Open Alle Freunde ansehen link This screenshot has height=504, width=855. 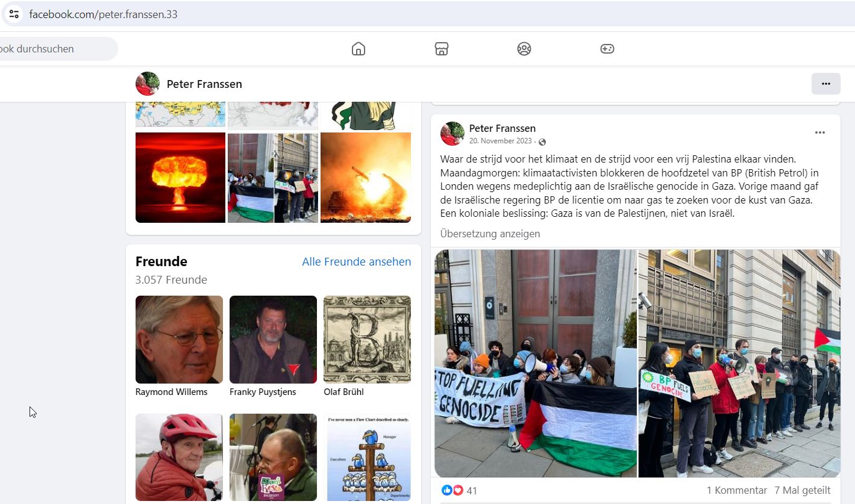[x=357, y=261]
